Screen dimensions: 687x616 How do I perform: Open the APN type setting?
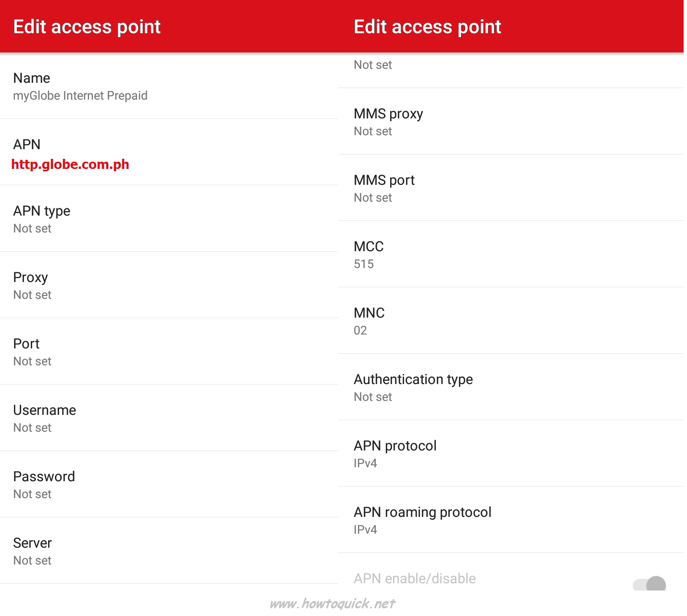click(x=169, y=218)
